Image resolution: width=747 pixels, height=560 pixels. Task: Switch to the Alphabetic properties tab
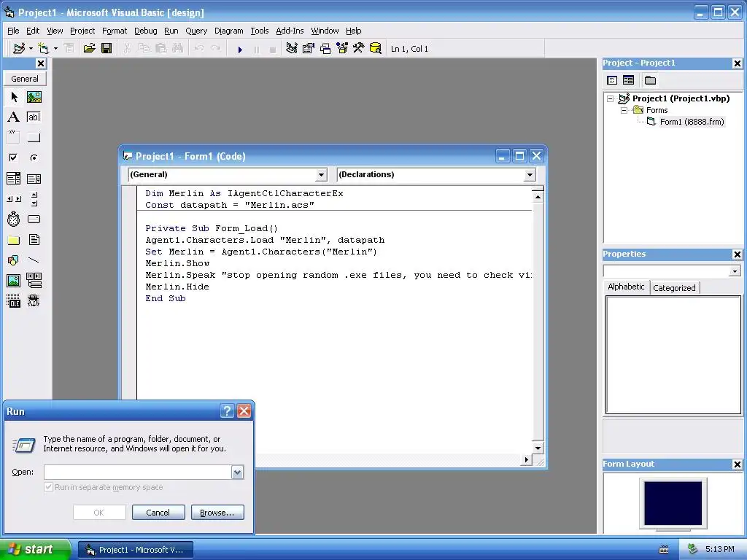[x=626, y=287]
